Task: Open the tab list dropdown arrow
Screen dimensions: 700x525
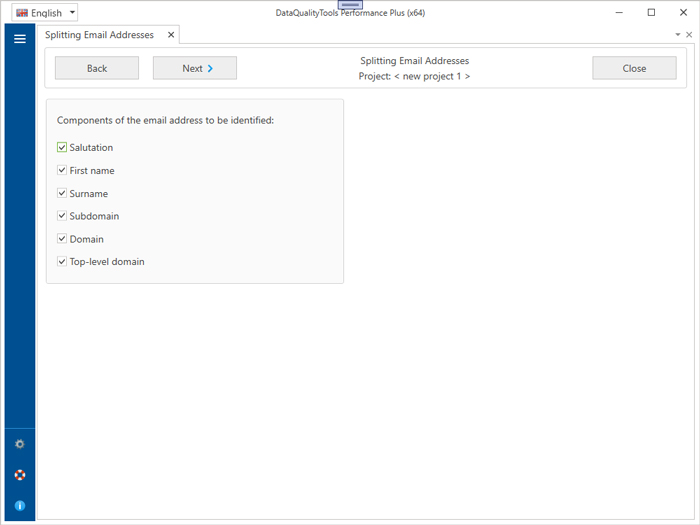Action: [678, 34]
